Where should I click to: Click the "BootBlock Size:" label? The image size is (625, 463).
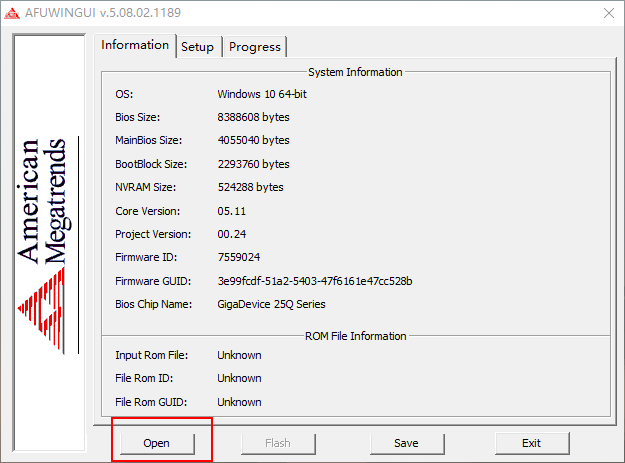[151, 164]
